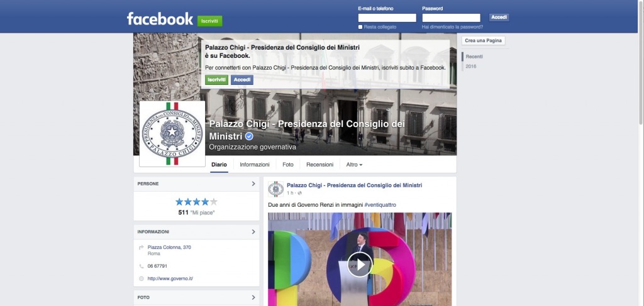Screen dimensions: 644x306
Task: Switch to the Diario tab
Action: click(x=219, y=165)
